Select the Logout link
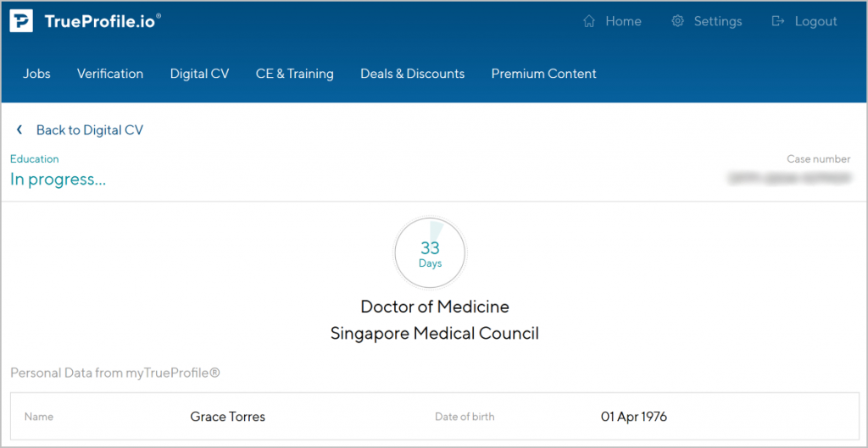The height and width of the screenshot is (448, 868). (x=816, y=21)
